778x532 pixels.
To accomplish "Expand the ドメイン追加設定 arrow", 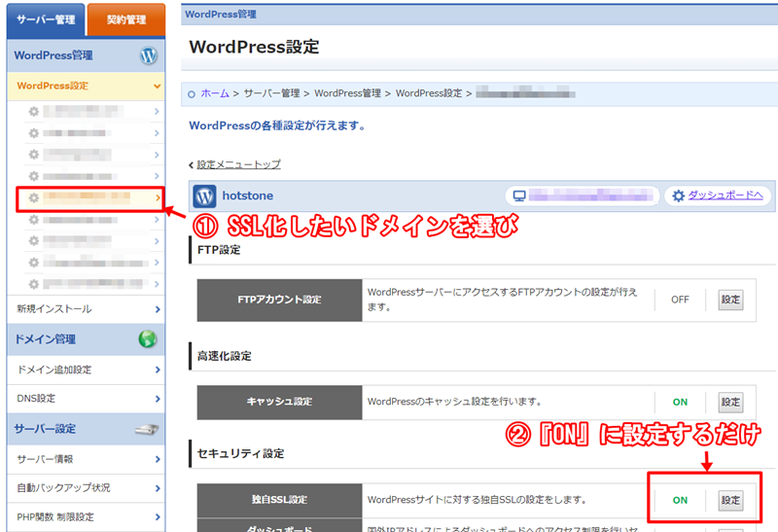I will coord(158,370).
